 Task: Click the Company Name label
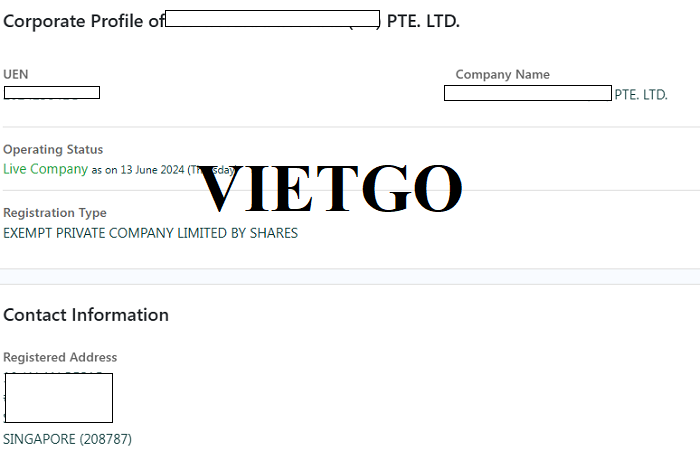502,74
